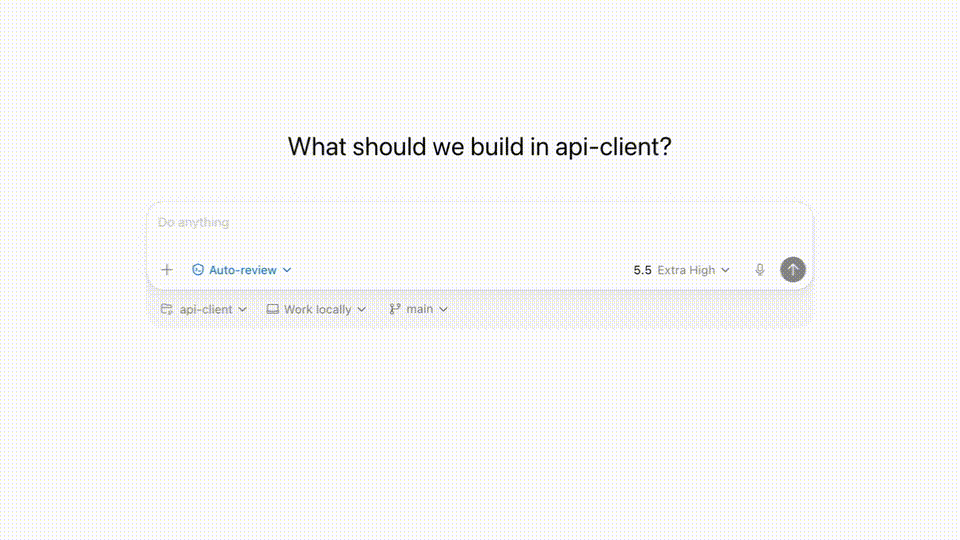Click the Auto-review clock icon

coord(198,269)
